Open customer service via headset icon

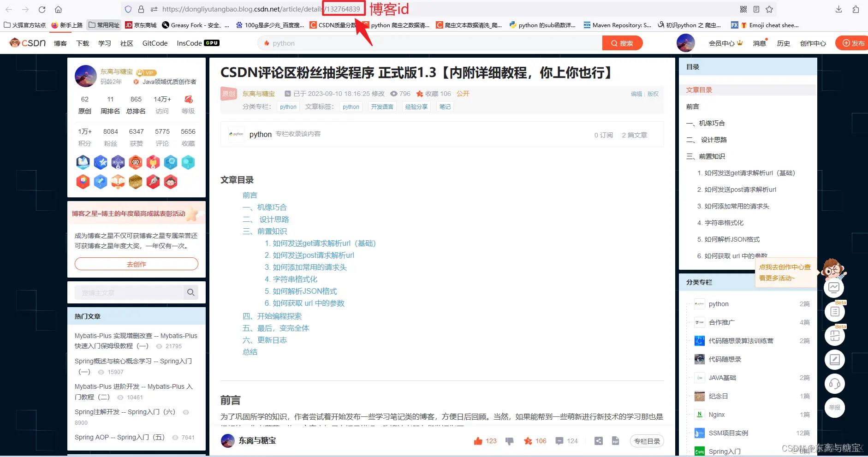click(834, 383)
